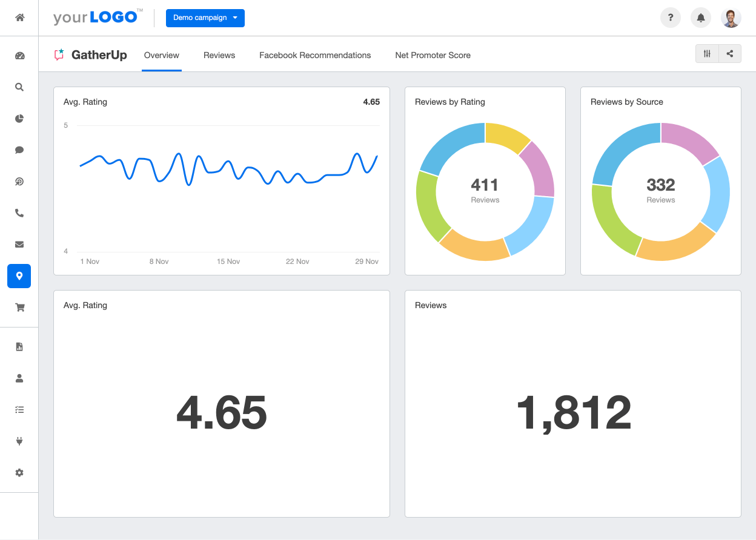
Task: Click the pink segment in Reviews by Source
Action: click(x=691, y=140)
